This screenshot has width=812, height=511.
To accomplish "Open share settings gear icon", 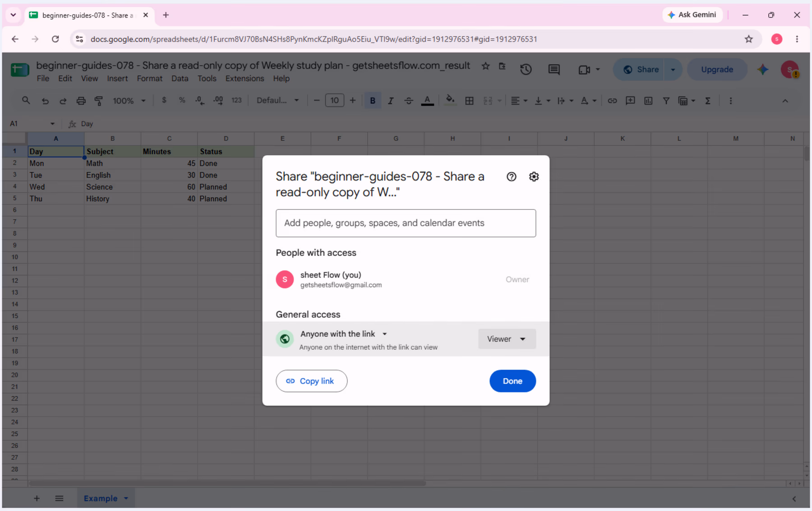I will coord(534,177).
